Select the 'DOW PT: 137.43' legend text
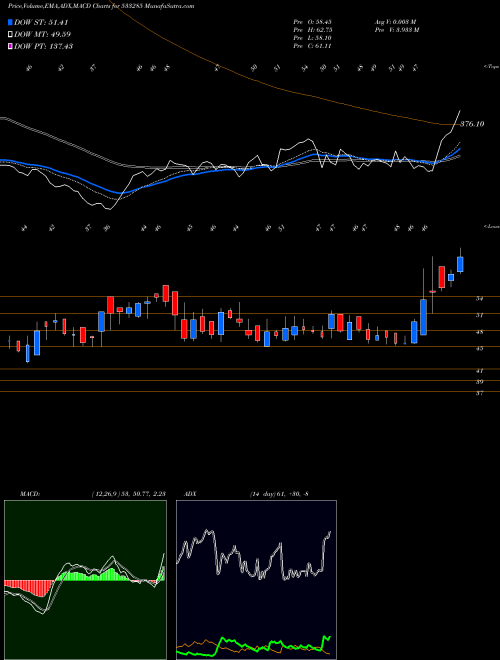Viewport: 500px width, 660px height. pyautogui.click(x=44, y=46)
